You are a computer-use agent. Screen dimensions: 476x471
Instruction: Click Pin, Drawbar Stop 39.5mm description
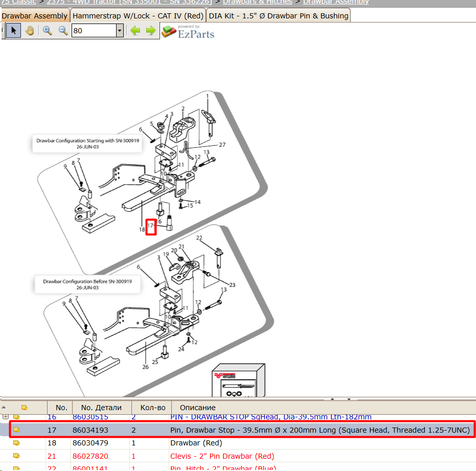coord(320,430)
